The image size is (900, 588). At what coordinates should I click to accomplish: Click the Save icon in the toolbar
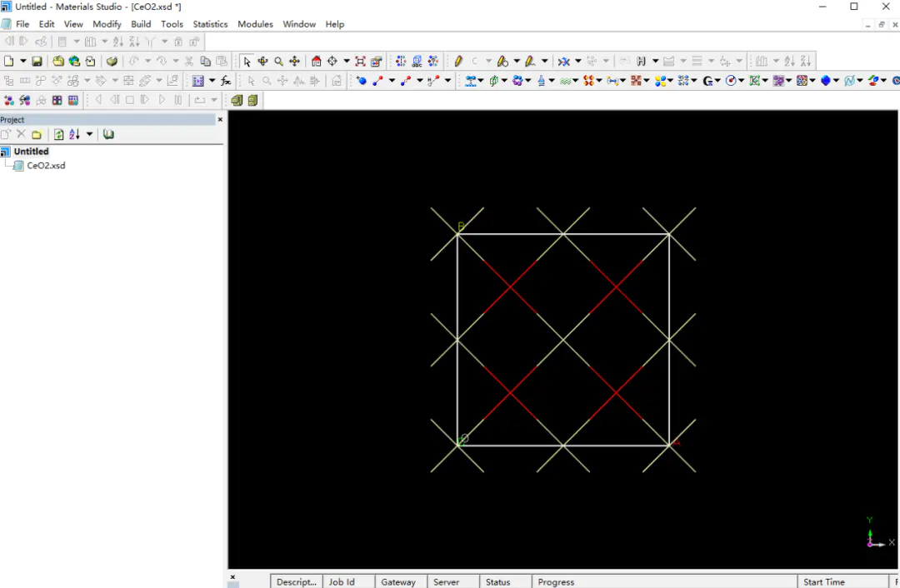[x=37, y=62]
